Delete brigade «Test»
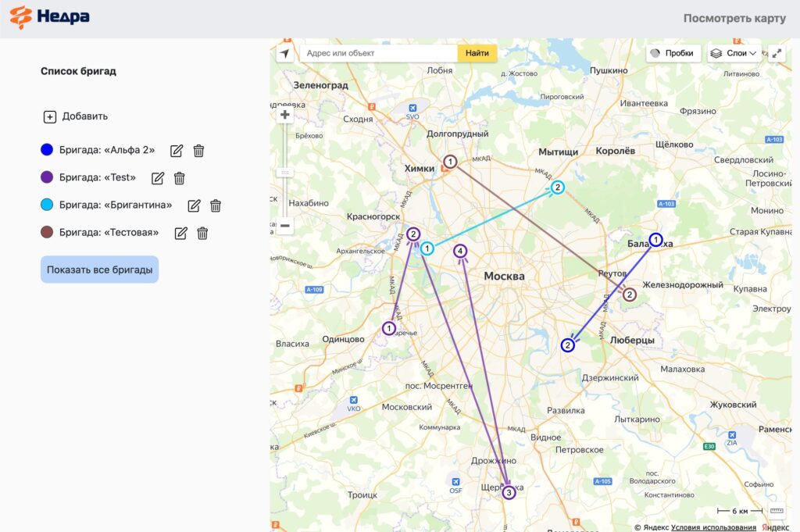 (x=179, y=178)
